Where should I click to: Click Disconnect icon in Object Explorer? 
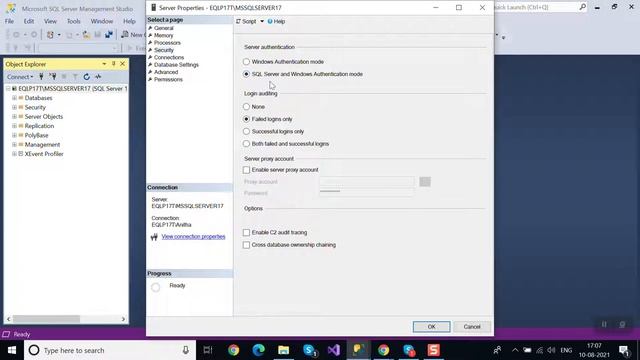(53, 76)
